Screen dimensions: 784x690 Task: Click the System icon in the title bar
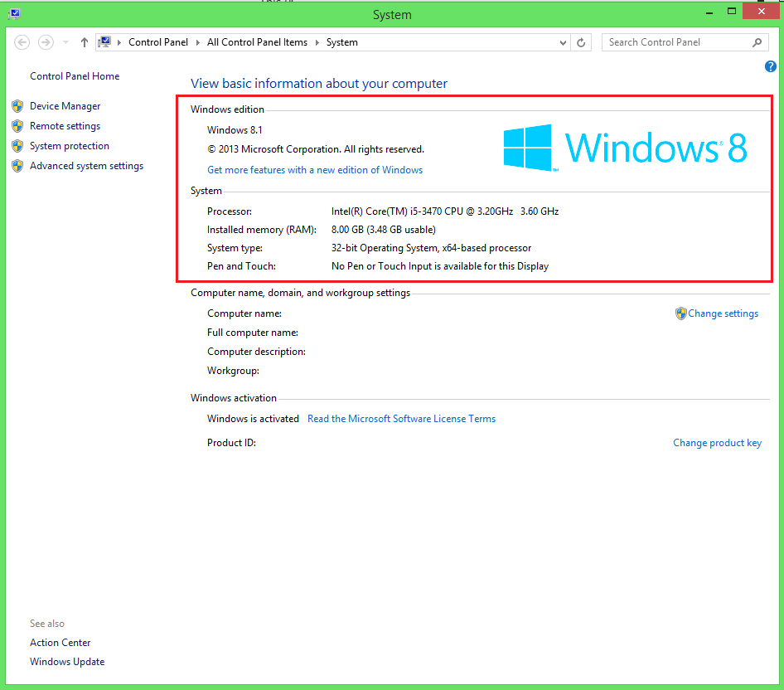click(x=14, y=14)
